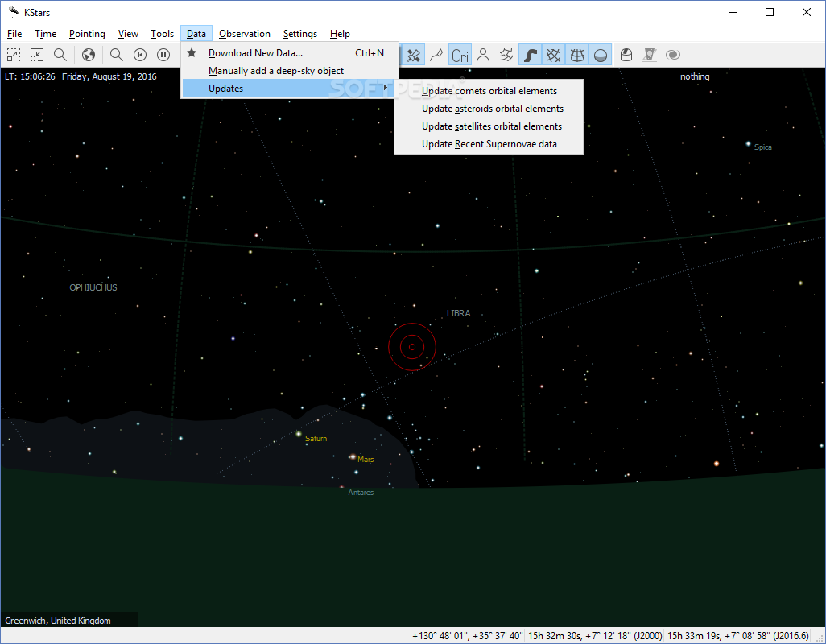Choose Update comets orbital elements
The height and width of the screenshot is (644, 826).
pos(489,91)
